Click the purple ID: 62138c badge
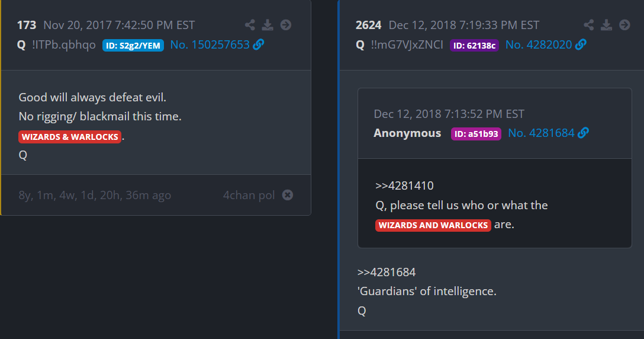 (474, 45)
